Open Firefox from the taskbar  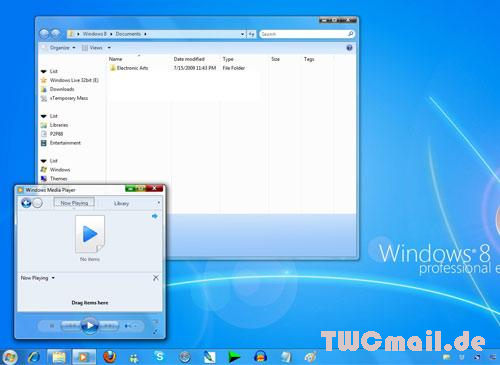pyautogui.click(x=109, y=357)
